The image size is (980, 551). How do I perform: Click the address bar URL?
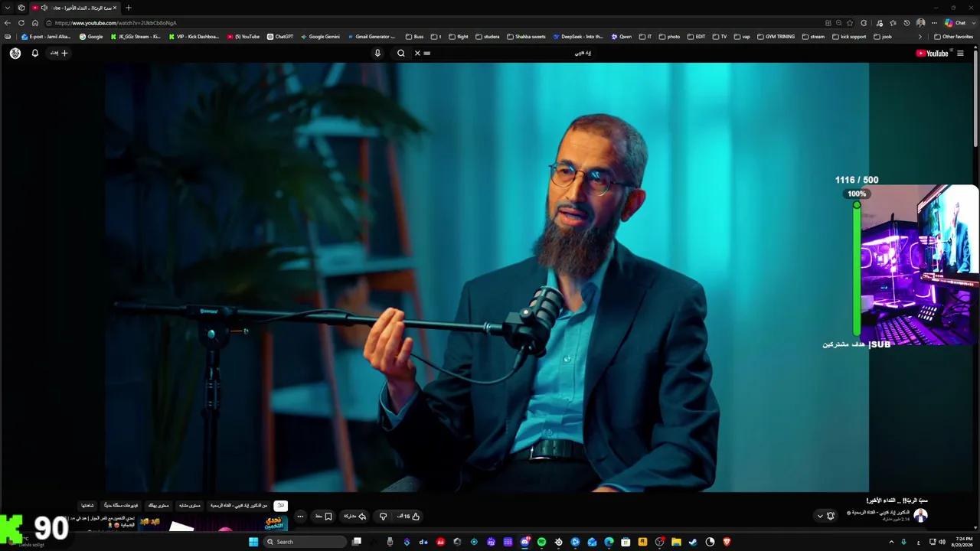click(115, 23)
